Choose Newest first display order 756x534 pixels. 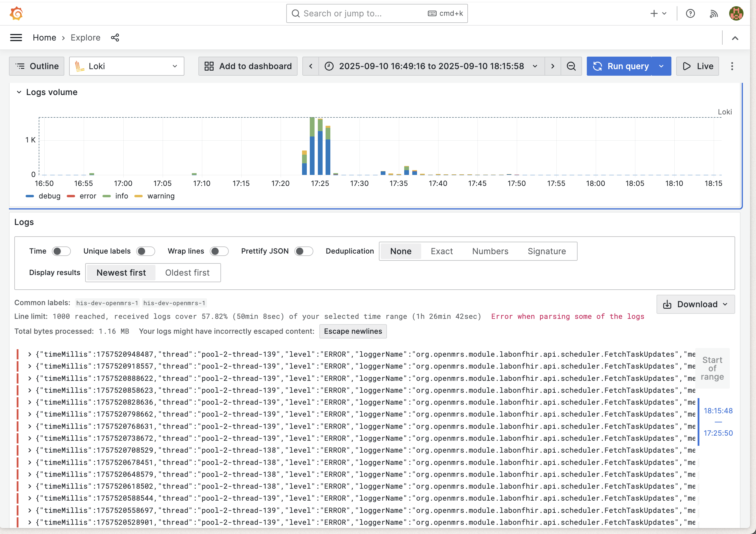pyautogui.click(x=121, y=273)
